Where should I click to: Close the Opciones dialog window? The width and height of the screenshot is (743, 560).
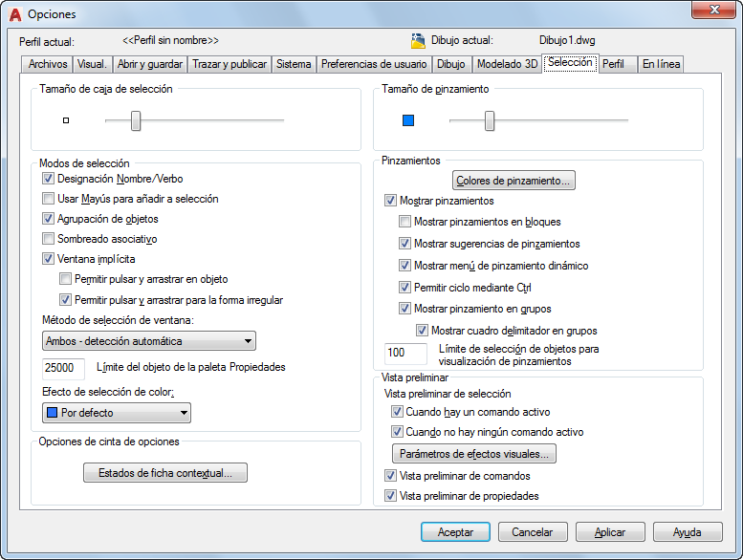tap(714, 10)
